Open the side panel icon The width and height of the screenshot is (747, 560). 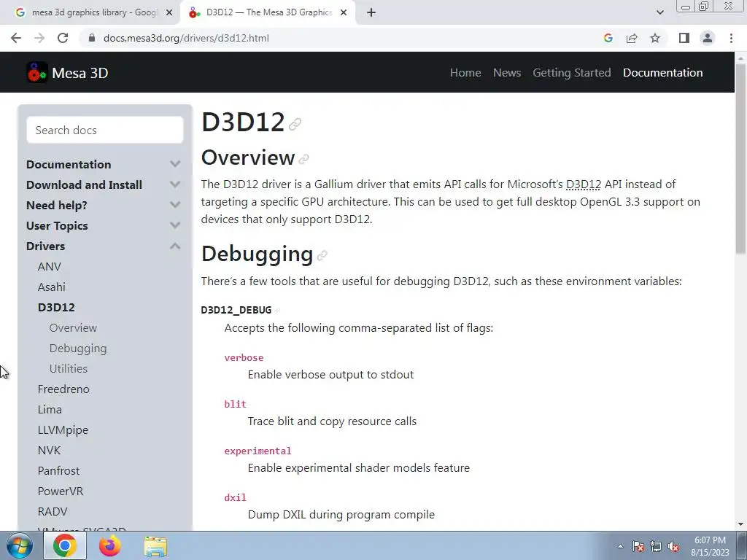pyautogui.click(x=684, y=38)
